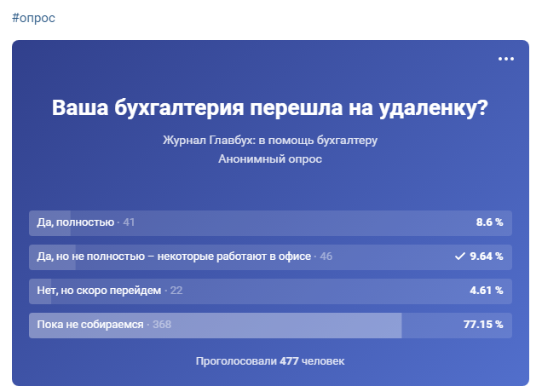This screenshot has height=392, width=542.
Task: Click the 8.6 % result value
Action: (489, 222)
